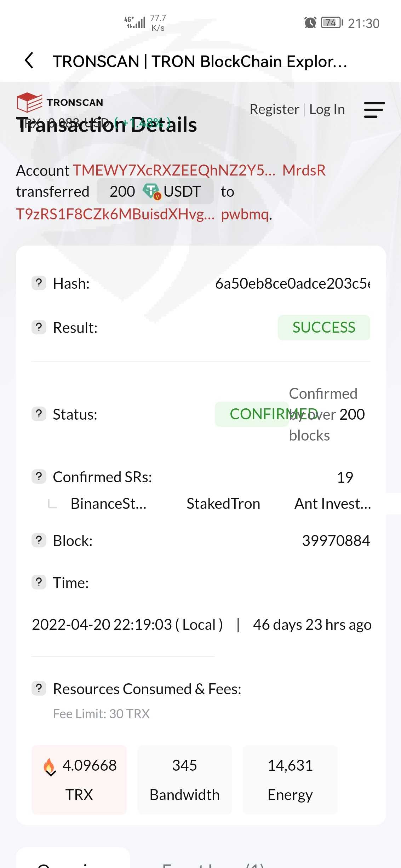Viewport: 401px width, 868px height.
Task: Click the TRONSCAN logo
Action: point(59,102)
